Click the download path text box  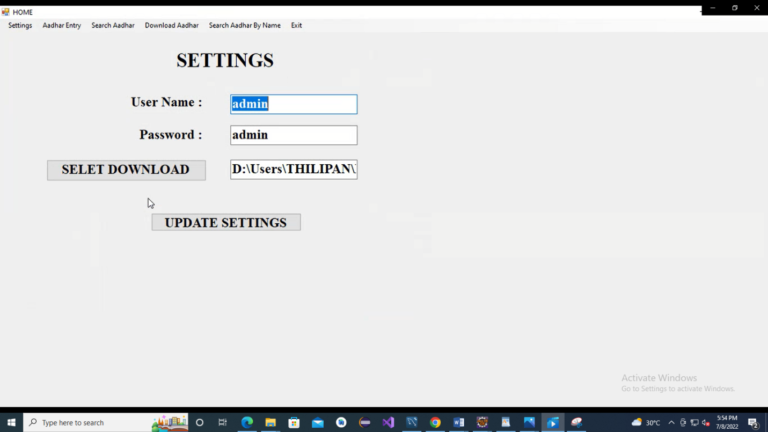click(x=293, y=170)
